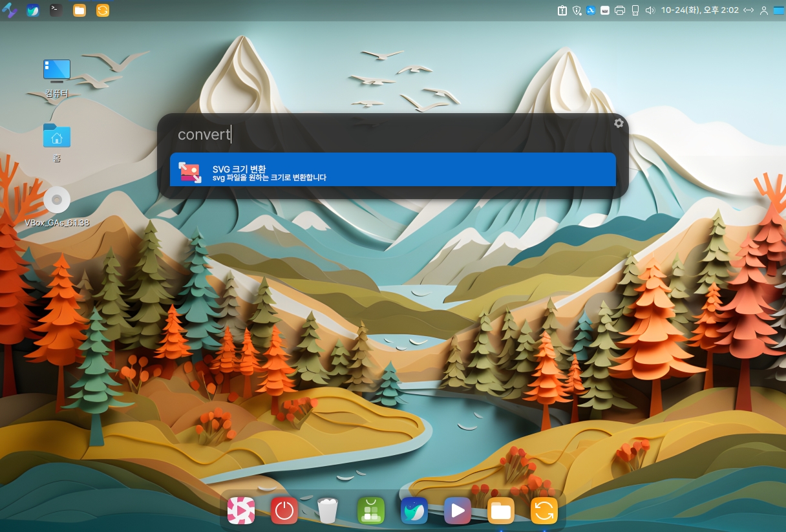Open the VBox_GAs_6.1.38 disc icon
Viewport: 786px width, 532px height.
[57, 200]
